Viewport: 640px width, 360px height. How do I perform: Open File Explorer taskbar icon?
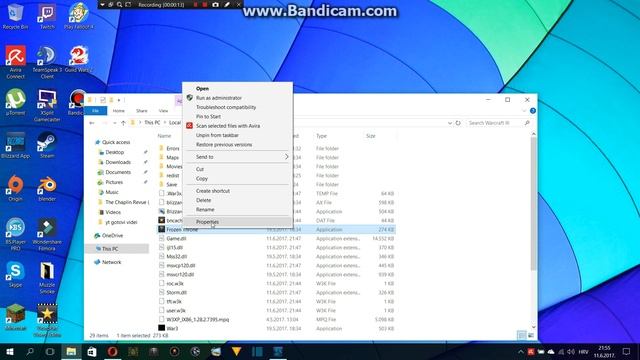71,351
